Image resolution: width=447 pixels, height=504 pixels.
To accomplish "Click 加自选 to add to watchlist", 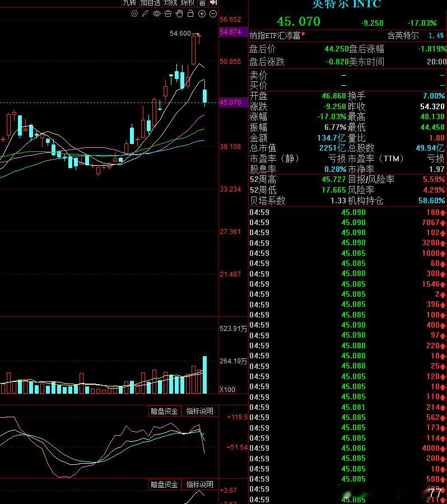I will click(150, 3).
